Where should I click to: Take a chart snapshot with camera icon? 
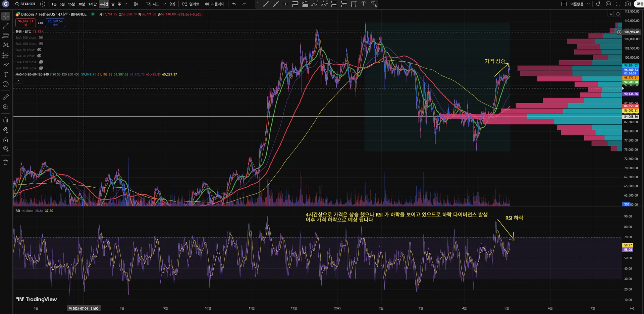click(628, 4)
